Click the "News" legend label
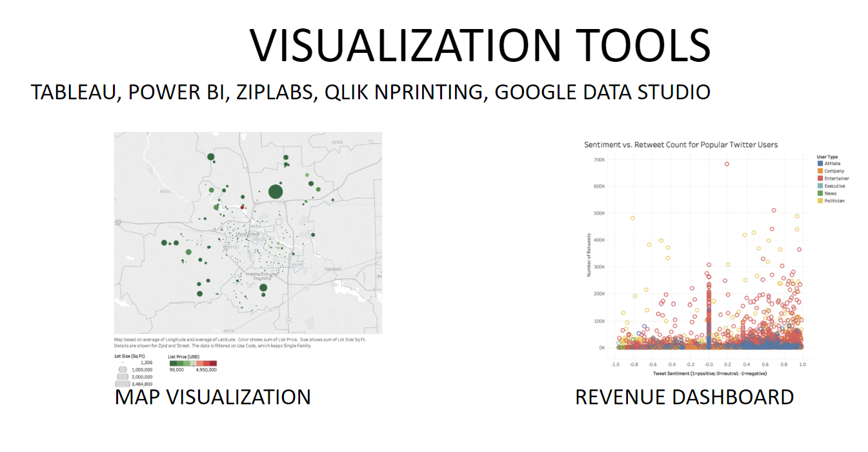The width and height of the screenshot is (868, 452). pyautogui.click(x=831, y=193)
